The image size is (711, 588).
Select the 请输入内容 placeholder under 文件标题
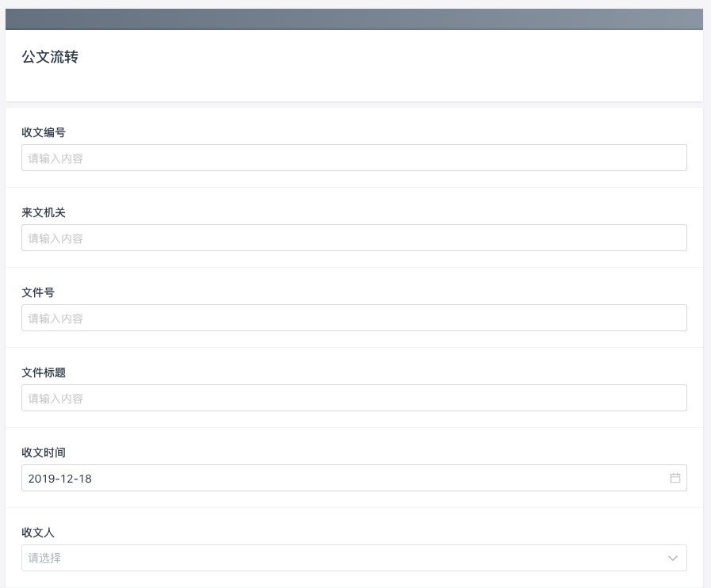55,399
